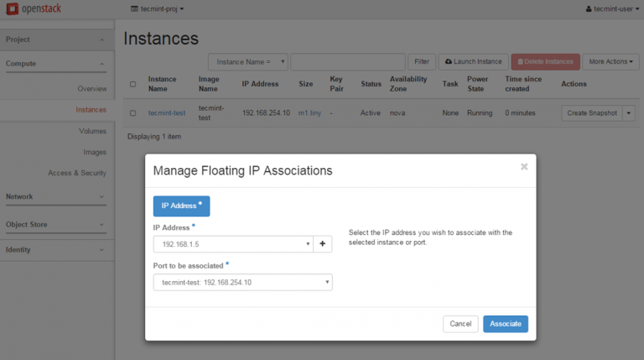The height and width of the screenshot is (360, 644).
Task: Click the plus icon to allocate IP
Action: click(323, 244)
